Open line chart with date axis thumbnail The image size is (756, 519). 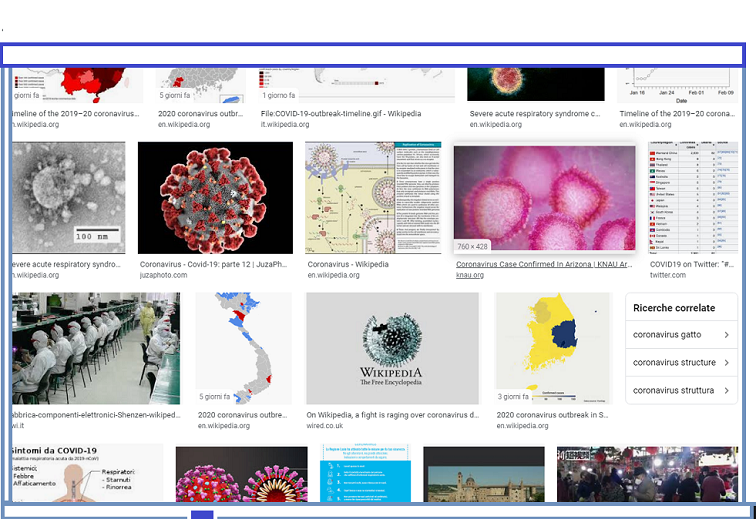[677, 85]
